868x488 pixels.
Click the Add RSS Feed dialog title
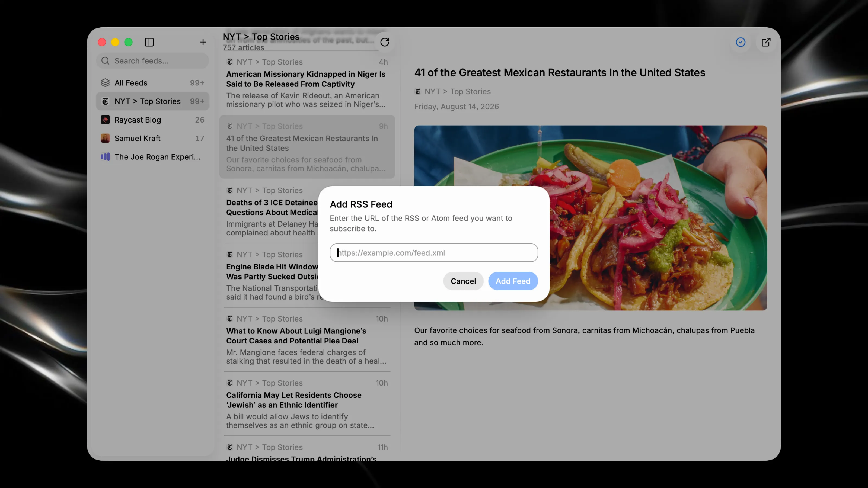point(360,204)
